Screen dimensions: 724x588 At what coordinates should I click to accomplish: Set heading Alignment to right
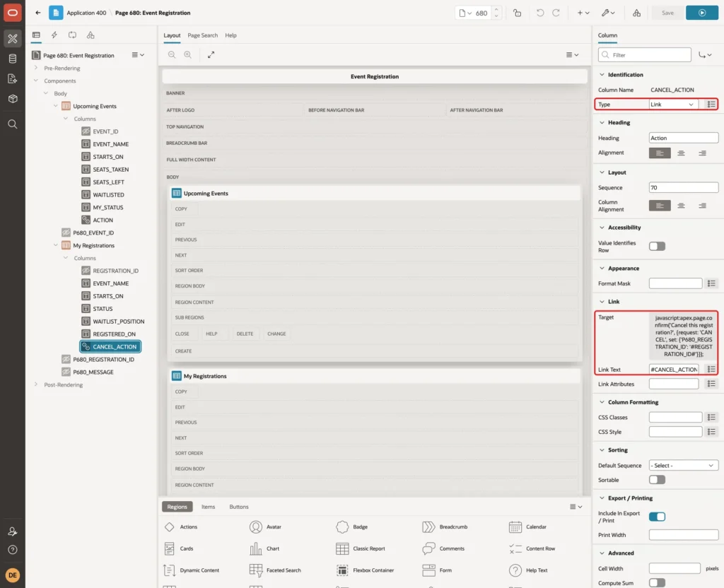pyautogui.click(x=702, y=153)
